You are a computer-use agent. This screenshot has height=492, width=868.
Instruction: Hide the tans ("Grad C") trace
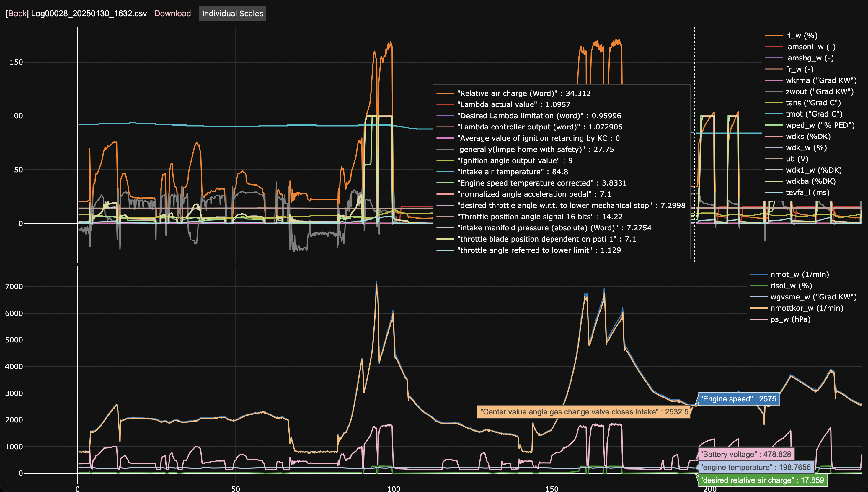pyautogui.click(x=813, y=103)
